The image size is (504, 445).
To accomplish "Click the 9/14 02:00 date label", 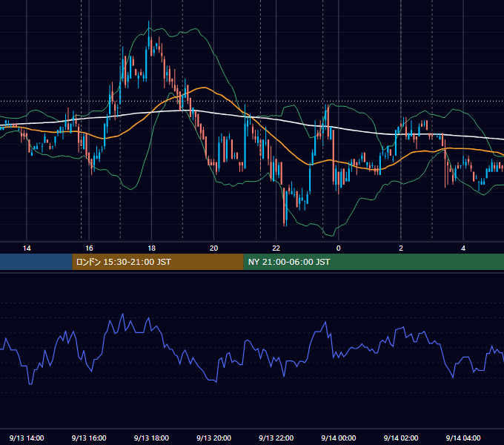I will click(x=401, y=438).
